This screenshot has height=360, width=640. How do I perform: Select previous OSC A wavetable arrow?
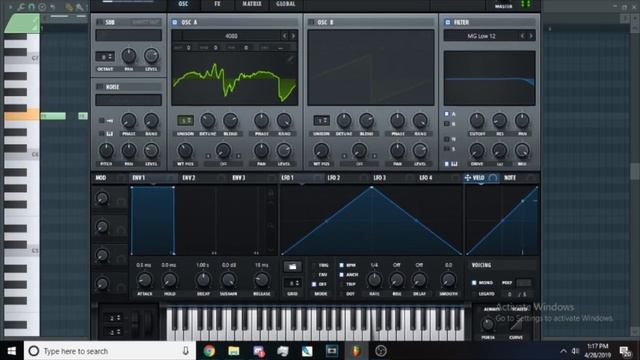point(285,36)
